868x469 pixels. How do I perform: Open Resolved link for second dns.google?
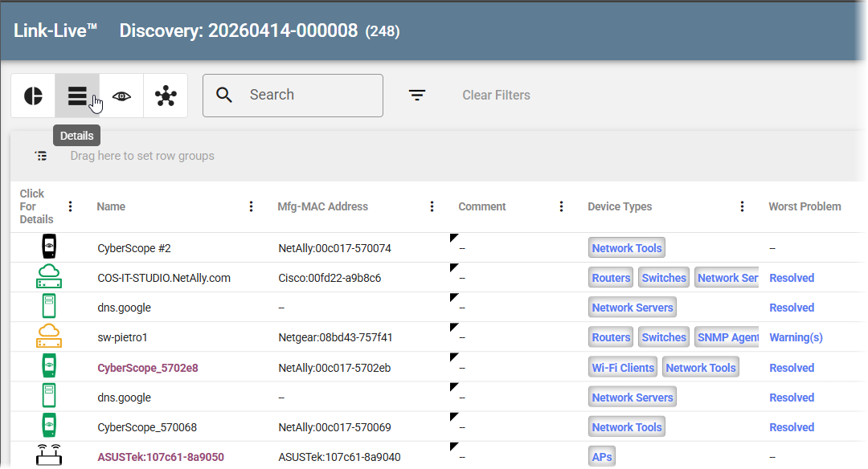pos(792,397)
